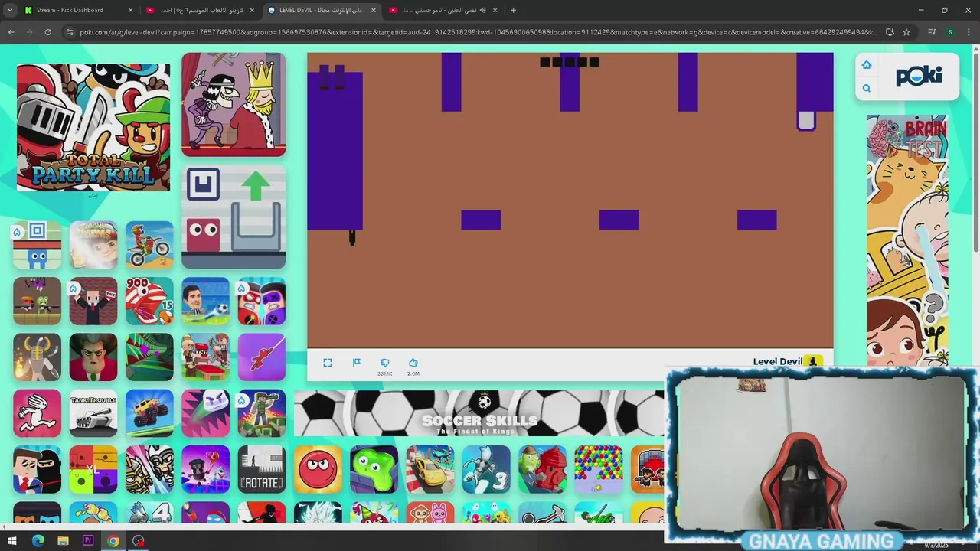Open the Windows Start menu
980x551 pixels.
tap(12, 541)
